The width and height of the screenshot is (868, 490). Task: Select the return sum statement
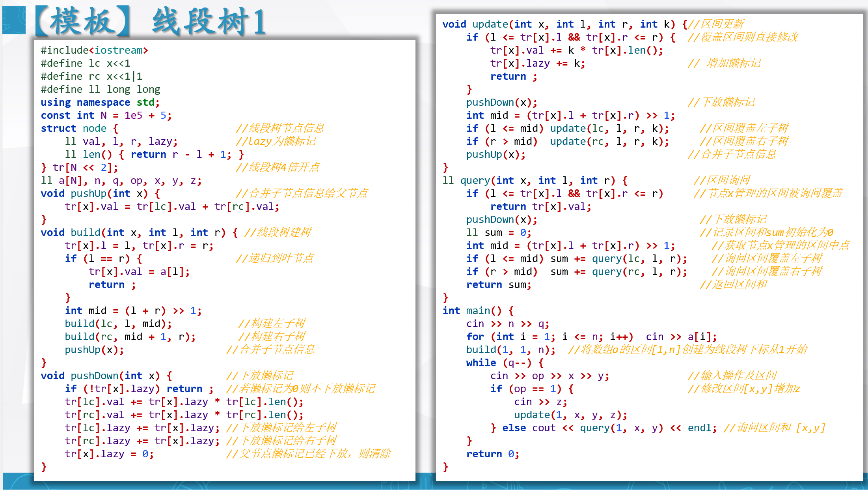click(x=499, y=284)
